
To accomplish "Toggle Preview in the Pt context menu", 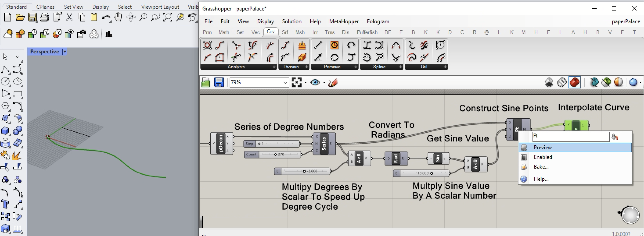I will (543, 147).
